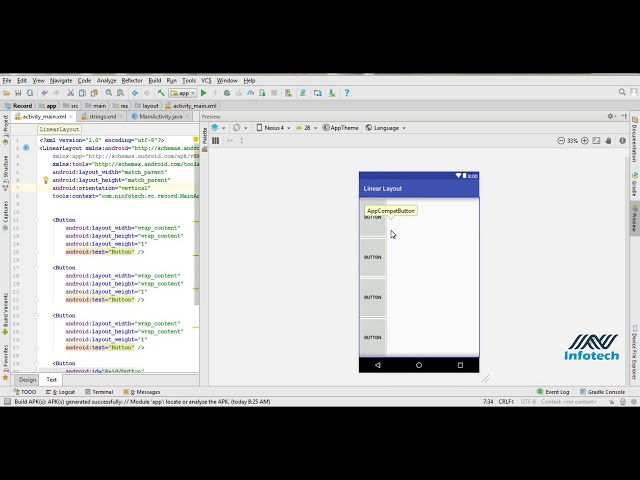Switch to the strings.xml tab
Image resolution: width=640 pixels, height=480 pixels.
click(102, 116)
